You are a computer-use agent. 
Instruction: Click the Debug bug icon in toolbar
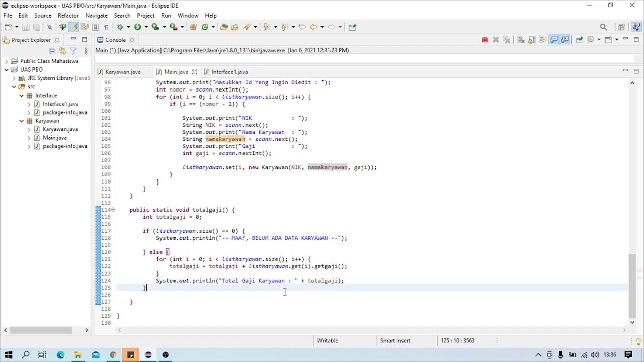[x=120, y=27]
